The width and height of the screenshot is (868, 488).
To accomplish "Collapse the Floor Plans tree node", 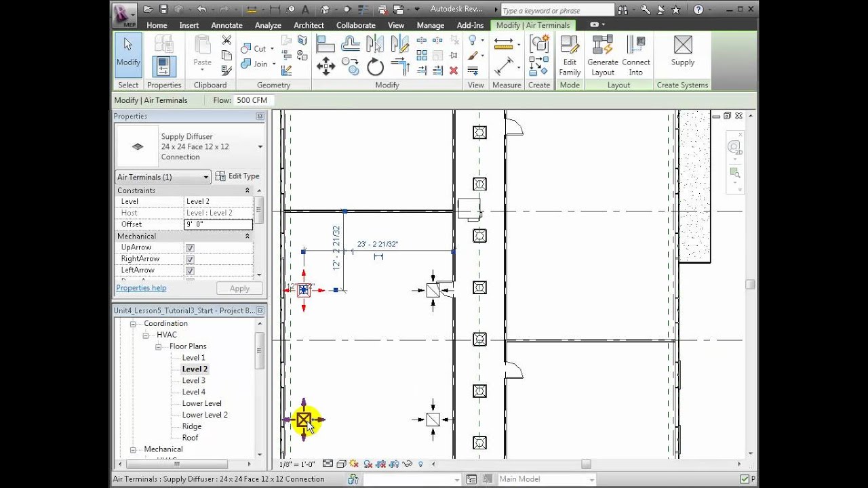I will pyautogui.click(x=158, y=347).
